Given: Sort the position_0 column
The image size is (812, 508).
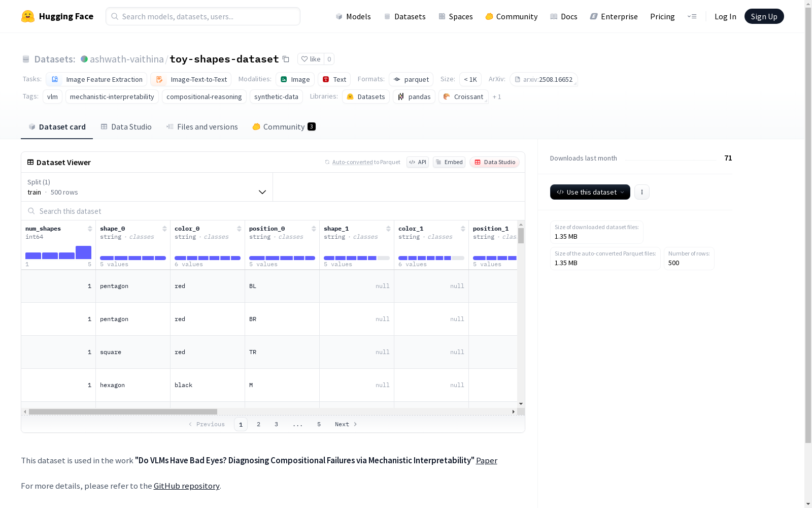Looking at the screenshot, I should 314,229.
